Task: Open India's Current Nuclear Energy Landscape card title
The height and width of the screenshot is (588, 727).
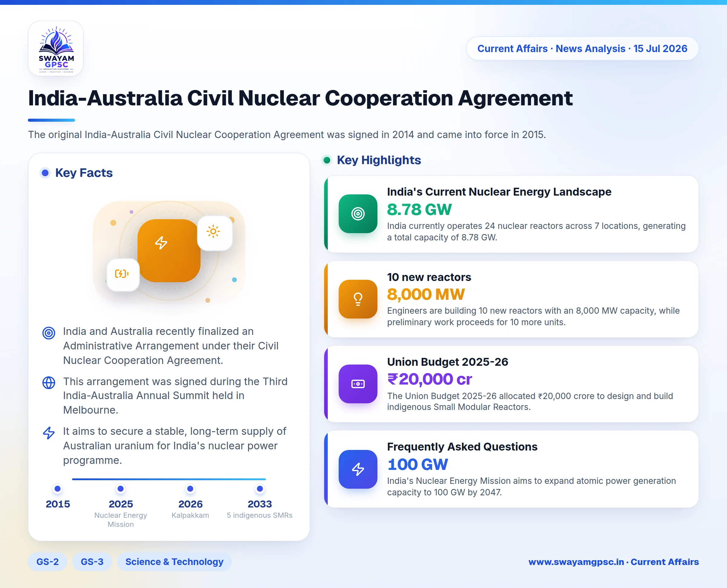Action: (499, 192)
